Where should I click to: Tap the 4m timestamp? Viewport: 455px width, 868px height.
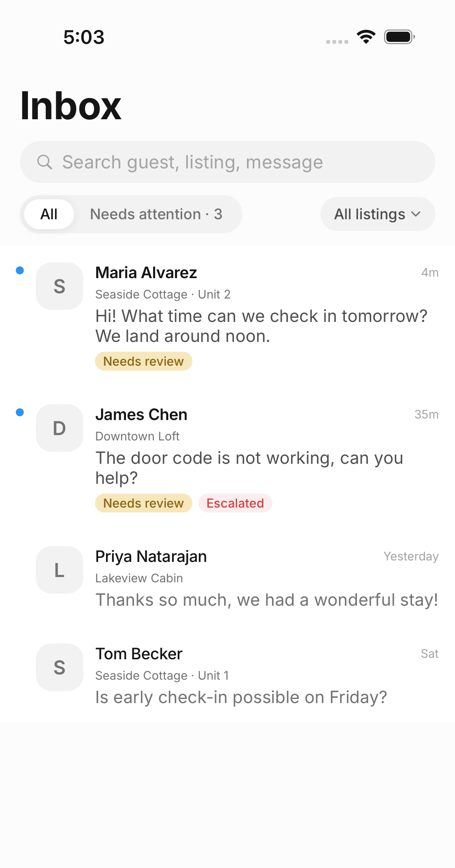430,272
